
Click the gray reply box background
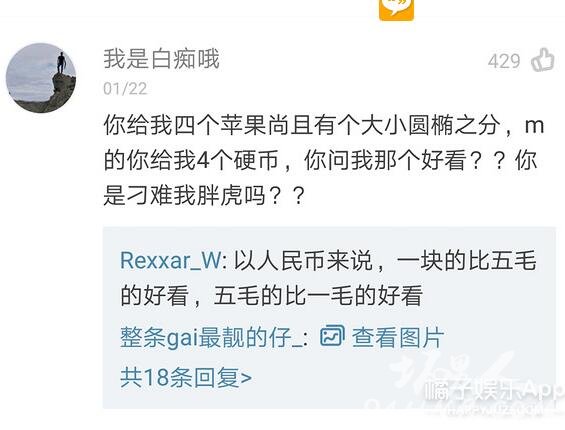click(329, 318)
